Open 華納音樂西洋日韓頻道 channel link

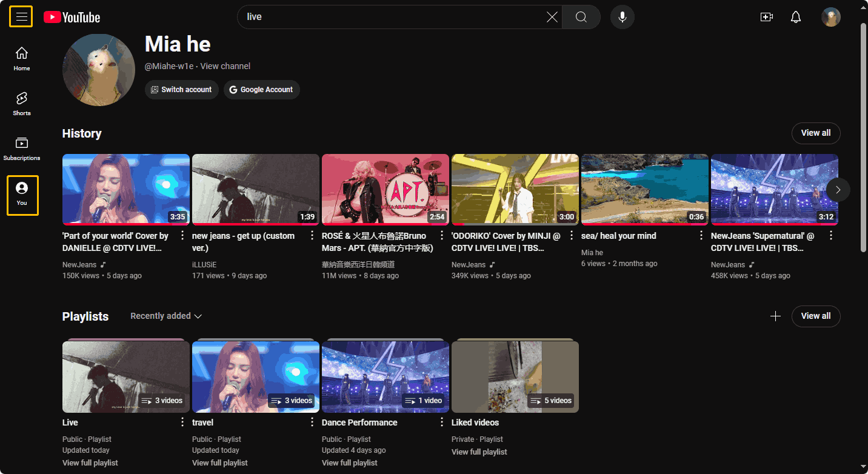click(358, 265)
